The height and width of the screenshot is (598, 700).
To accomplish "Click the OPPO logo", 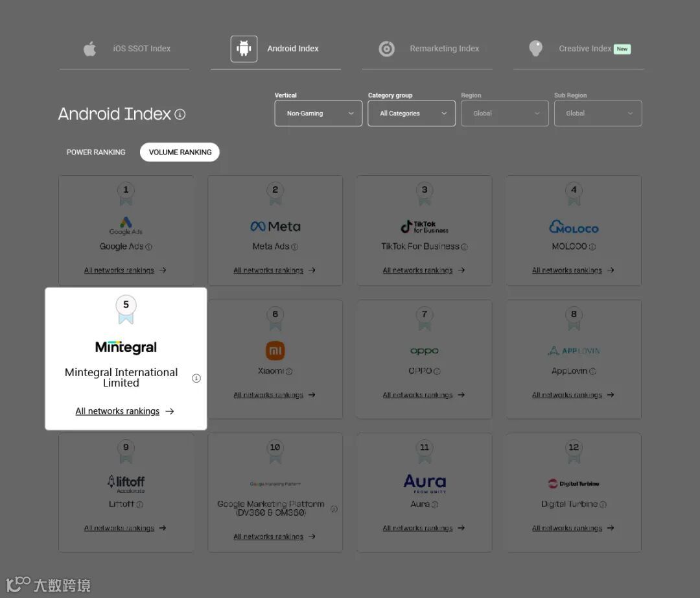I will (425, 351).
